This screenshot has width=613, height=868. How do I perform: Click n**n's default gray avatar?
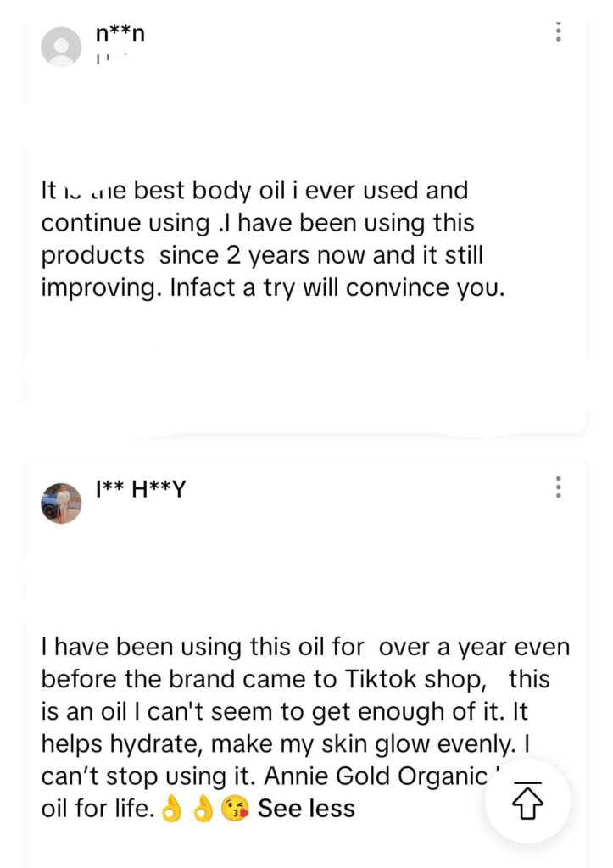(x=61, y=47)
